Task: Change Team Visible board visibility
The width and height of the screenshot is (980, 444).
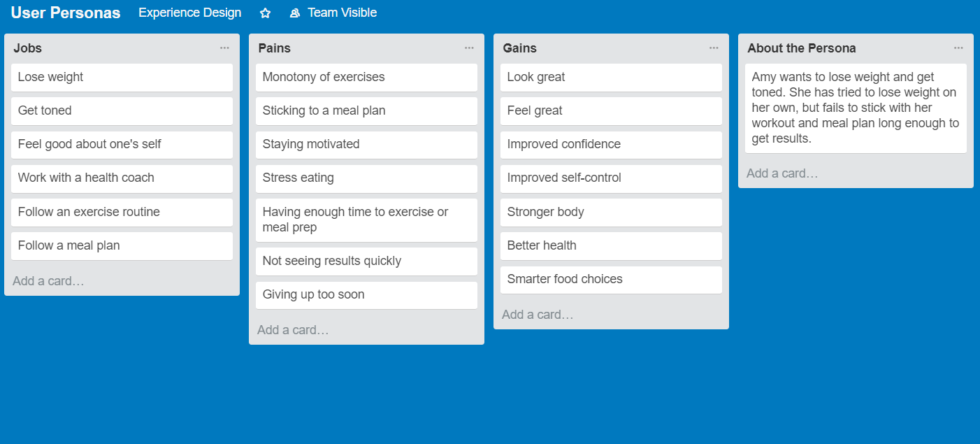Action: point(342,13)
